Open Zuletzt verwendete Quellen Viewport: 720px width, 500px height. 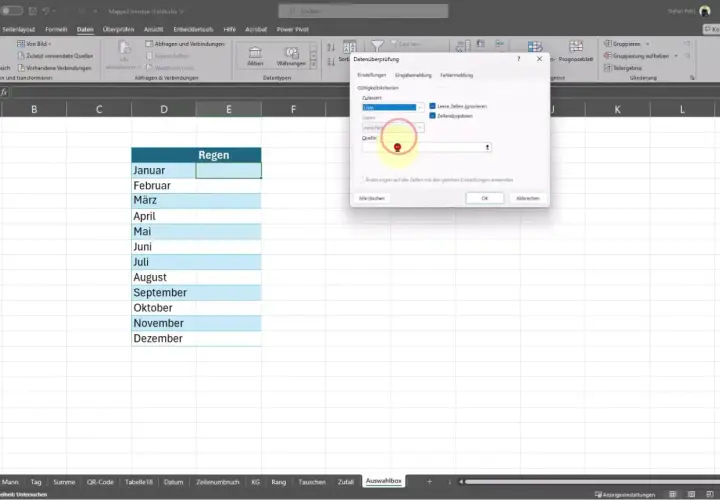point(55,56)
